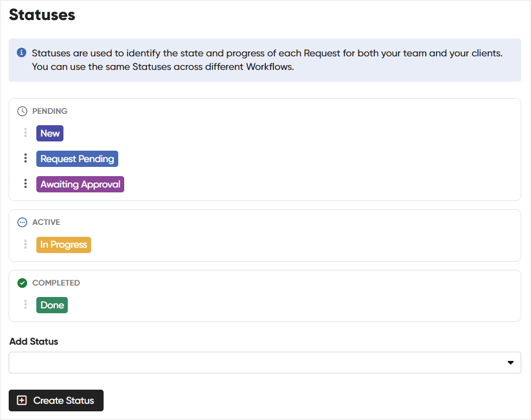This screenshot has width=531, height=420.
Task: Open the kebab menu for New status
Action: point(25,133)
